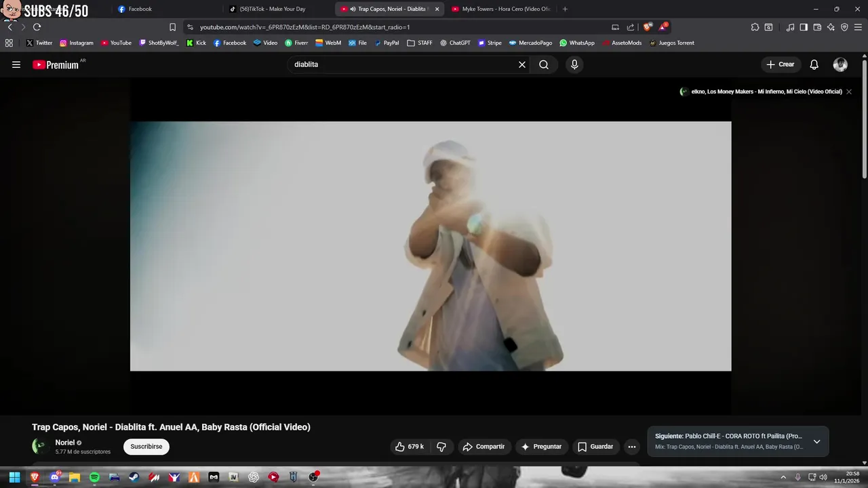Image resolution: width=868 pixels, height=488 pixels.
Task: Open the WhatsApp bookmark
Action: coord(577,43)
